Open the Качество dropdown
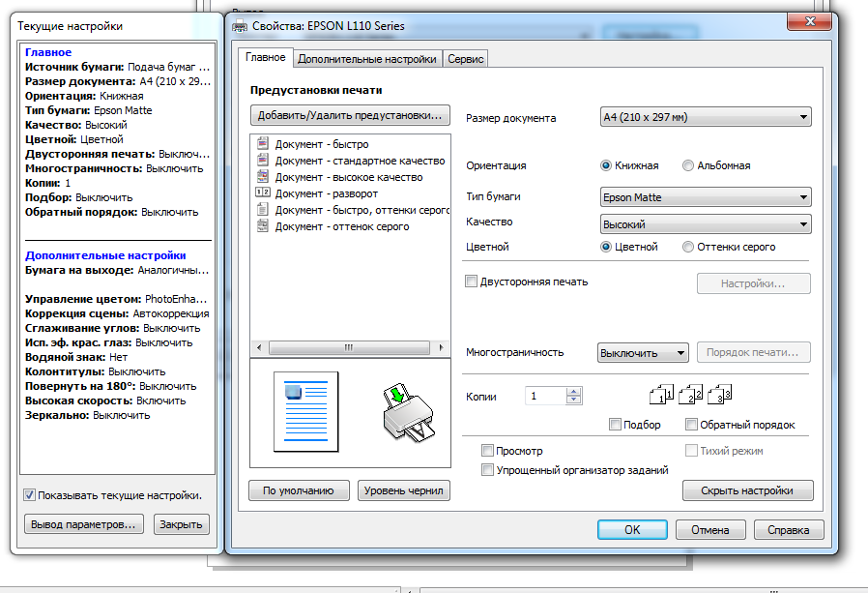This screenshot has width=868, height=593. [x=706, y=224]
